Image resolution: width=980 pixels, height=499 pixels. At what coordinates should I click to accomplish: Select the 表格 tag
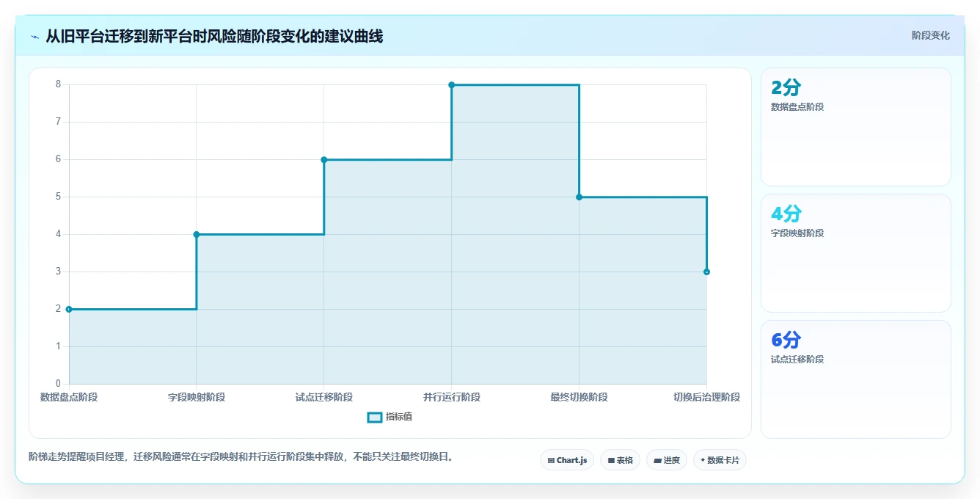coord(620,460)
